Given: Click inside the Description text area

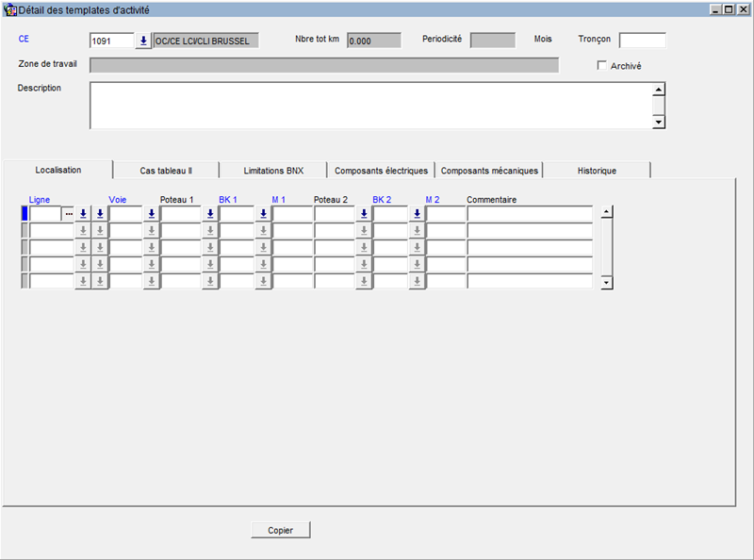Looking at the screenshot, I should pyautogui.click(x=370, y=106).
